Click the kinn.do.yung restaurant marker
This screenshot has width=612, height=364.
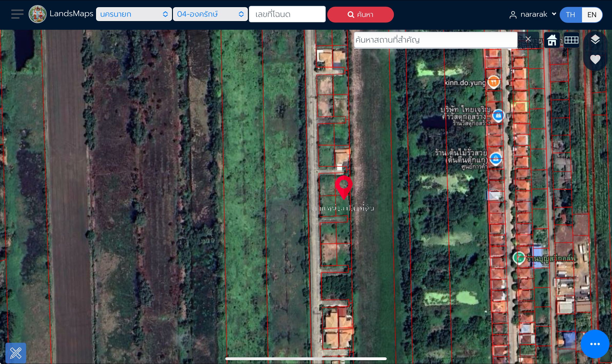click(493, 82)
